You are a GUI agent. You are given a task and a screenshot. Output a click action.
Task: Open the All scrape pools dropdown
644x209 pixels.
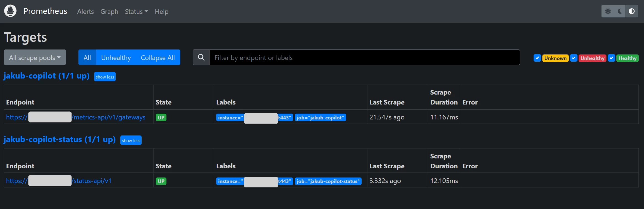click(x=35, y=58)
